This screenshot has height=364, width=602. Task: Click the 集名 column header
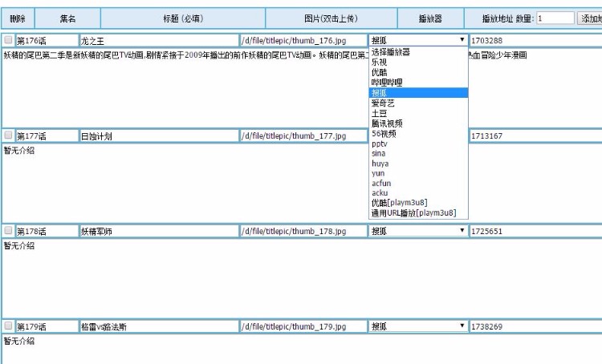point(67,18)
